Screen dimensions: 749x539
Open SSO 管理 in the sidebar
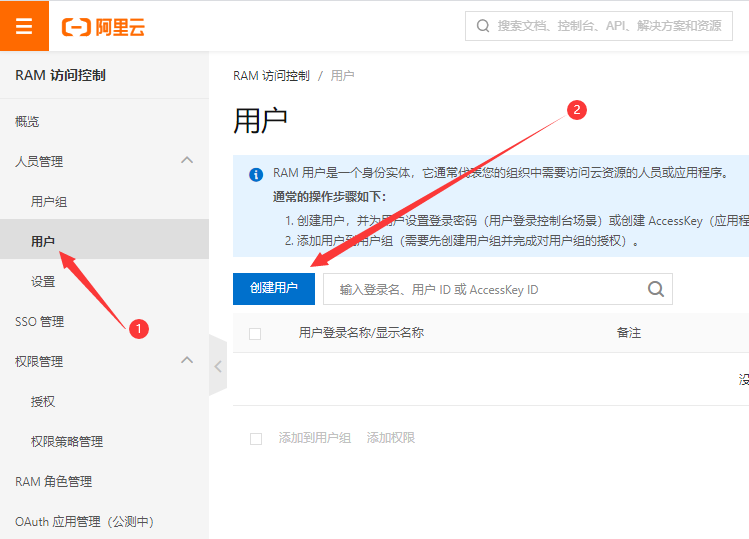click(40, 322)
